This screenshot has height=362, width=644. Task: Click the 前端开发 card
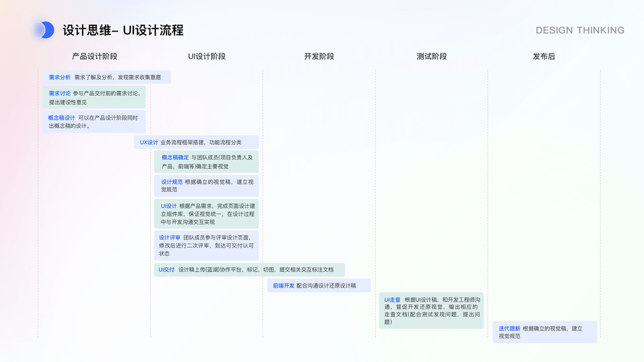pyautogui.click(x=319, y=285)
